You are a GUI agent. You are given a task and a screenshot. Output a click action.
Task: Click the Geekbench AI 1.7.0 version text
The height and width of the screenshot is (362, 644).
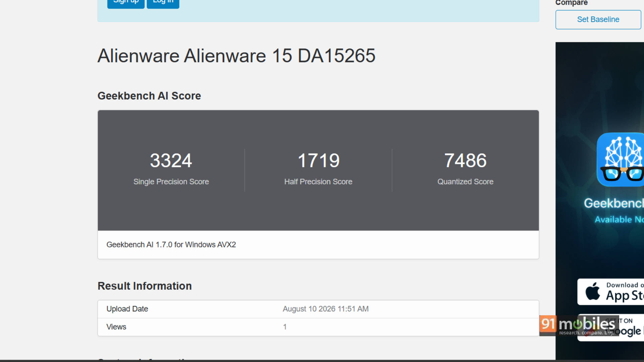coord(171,245)
